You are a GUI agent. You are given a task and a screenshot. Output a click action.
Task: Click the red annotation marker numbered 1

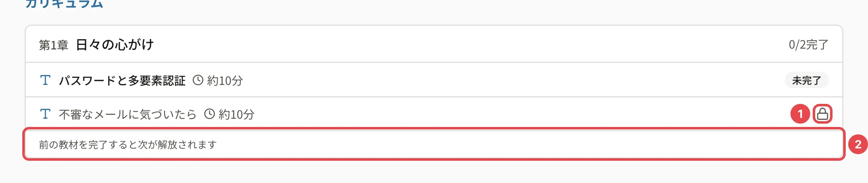800,114
